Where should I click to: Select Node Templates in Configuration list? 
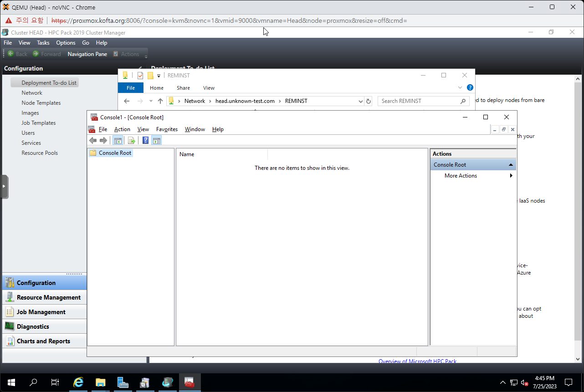(x=41, y=103)
